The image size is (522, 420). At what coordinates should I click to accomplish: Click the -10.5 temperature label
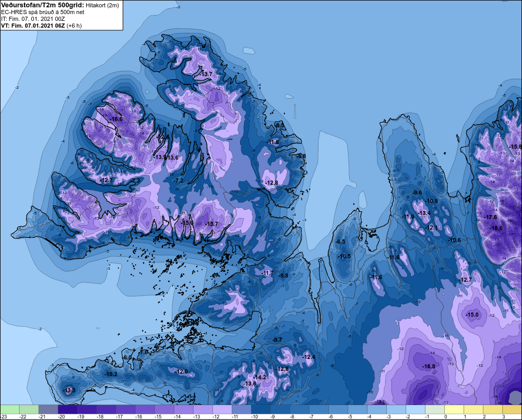pyautogui.click(x=344, y=256)
